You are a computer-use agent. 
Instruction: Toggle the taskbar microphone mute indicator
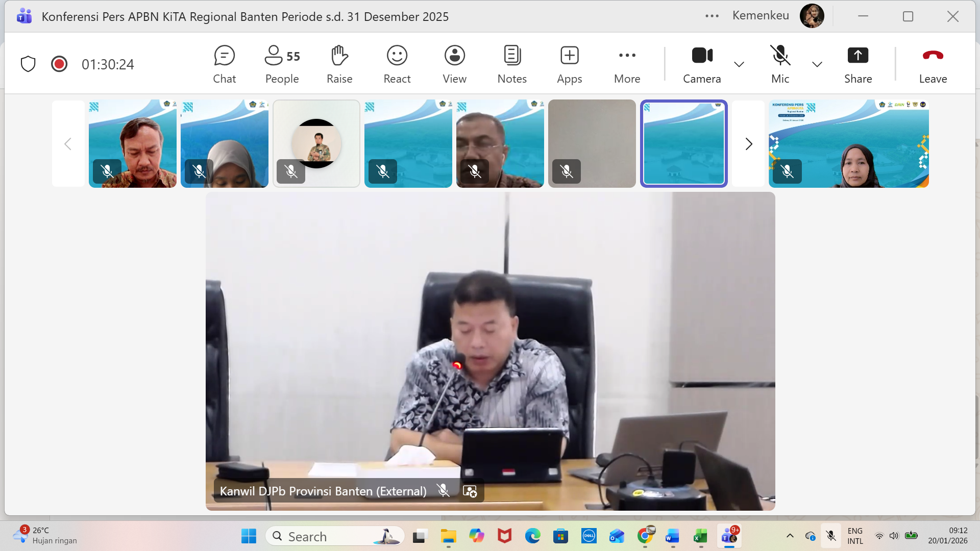pos(831,536)
